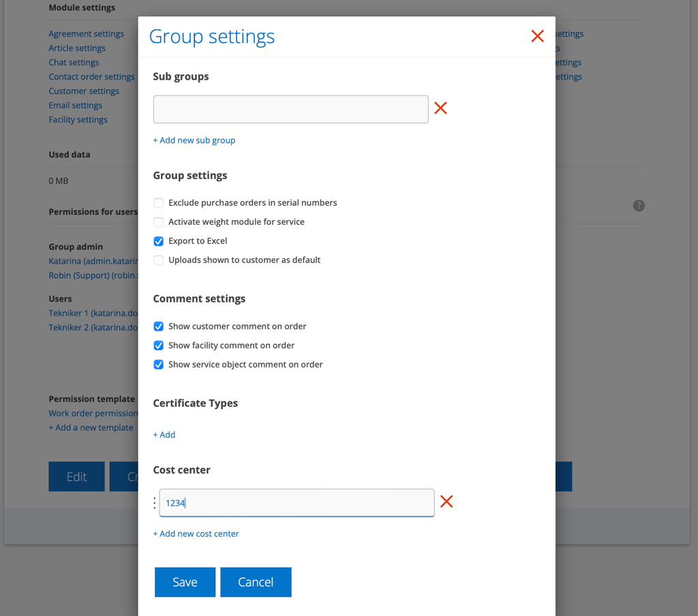Check Activate weight module for service
Viewport: 698px width, 616px height.
(x=159, y=222)
